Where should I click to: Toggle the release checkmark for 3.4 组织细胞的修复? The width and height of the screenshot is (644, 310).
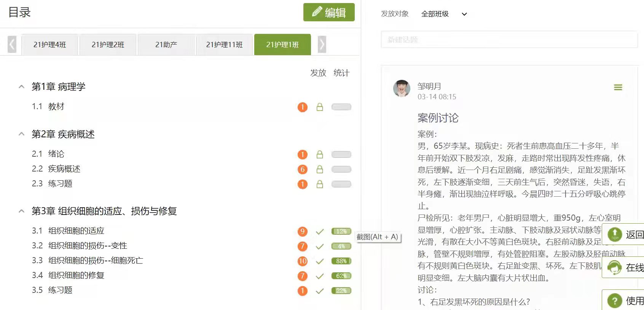point(320,276)
